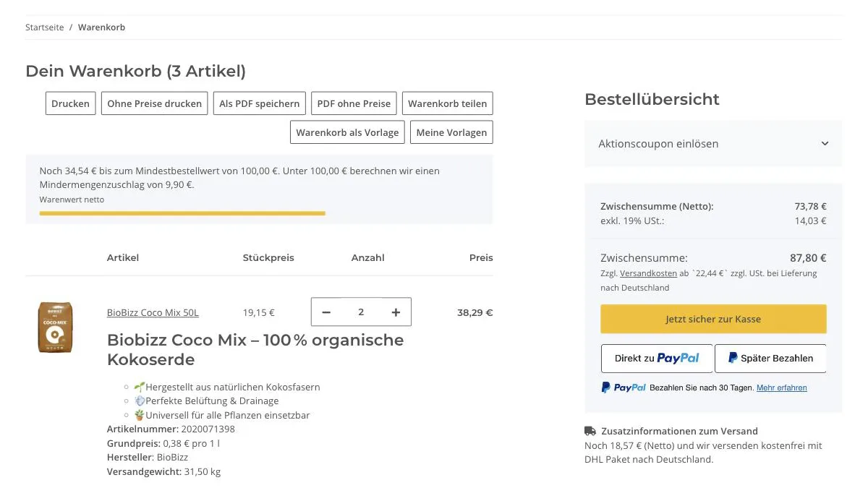The height and width of the screenshot is (488, 868).
Task: Click Dein Warenkorb (3 Artikel) heading
Action: (136, 71)
